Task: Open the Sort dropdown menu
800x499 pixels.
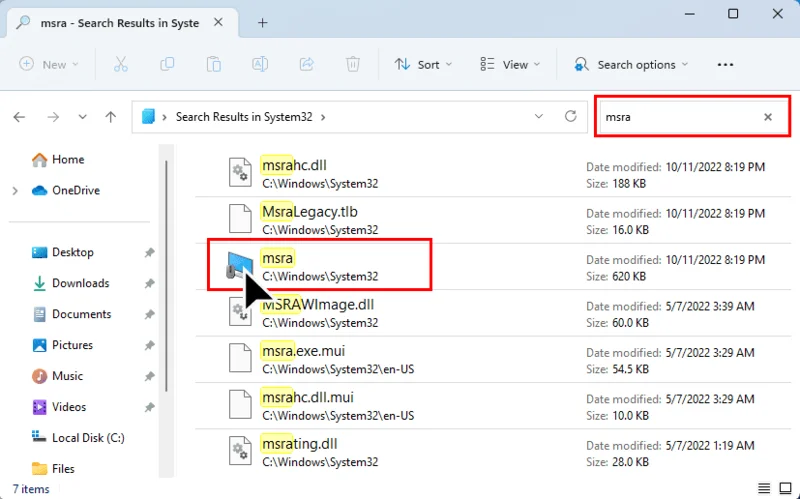Action: (x=423, y=64)
